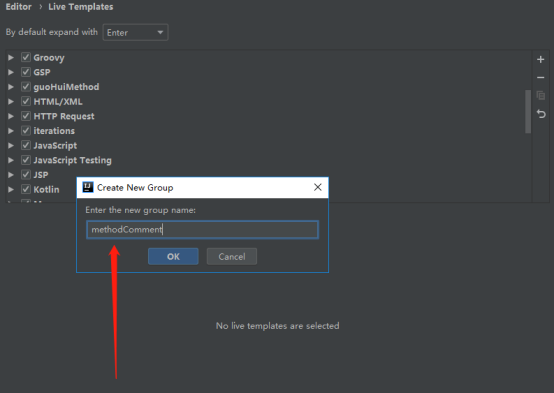554x393 pixels.
Task: Disable the HTML/XML template group
Action: (26, 101)
